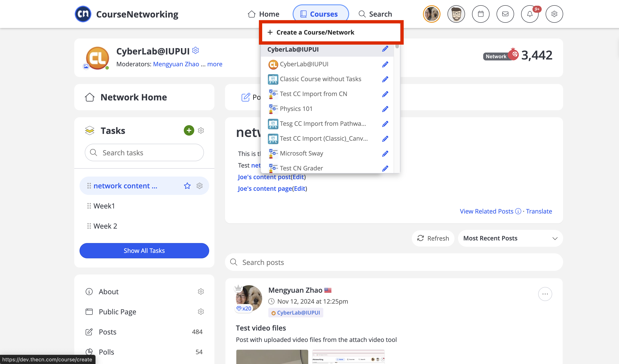This screenshot has height=364, width=619.
Task: Click the pomegranate Network points badge
Action: click(513, 54)
